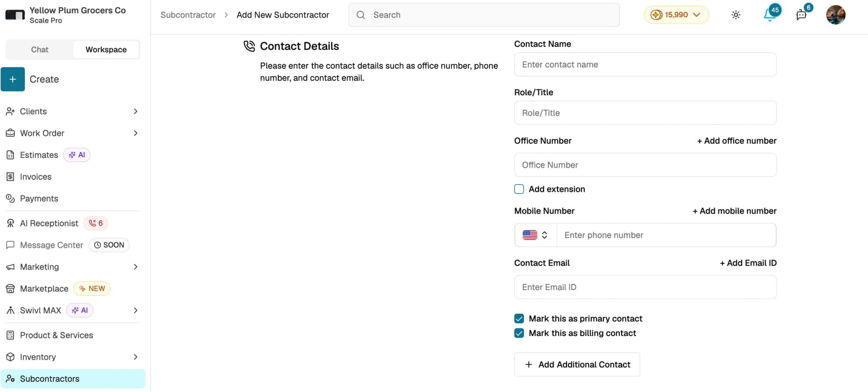
Task: Click the Inventory box icon
Action: coord(10,357)
